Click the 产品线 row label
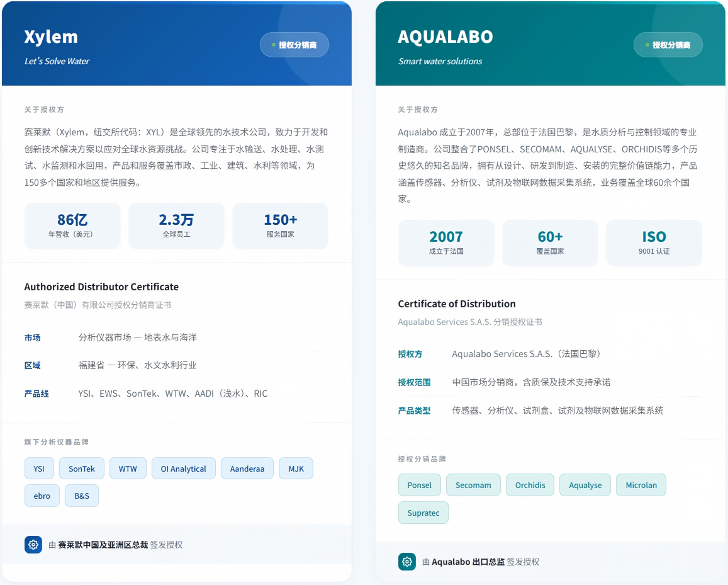Image resolution: width=728 pixels, height=585 pixels. (36, 394)
